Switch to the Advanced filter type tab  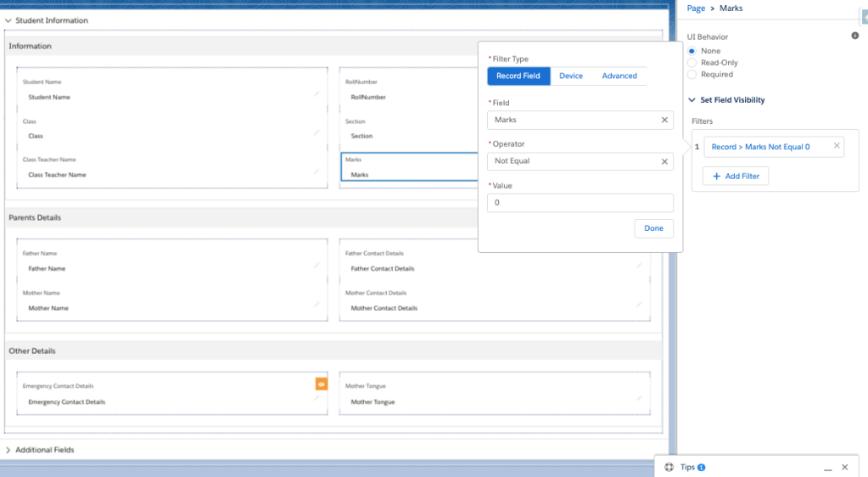619,76
